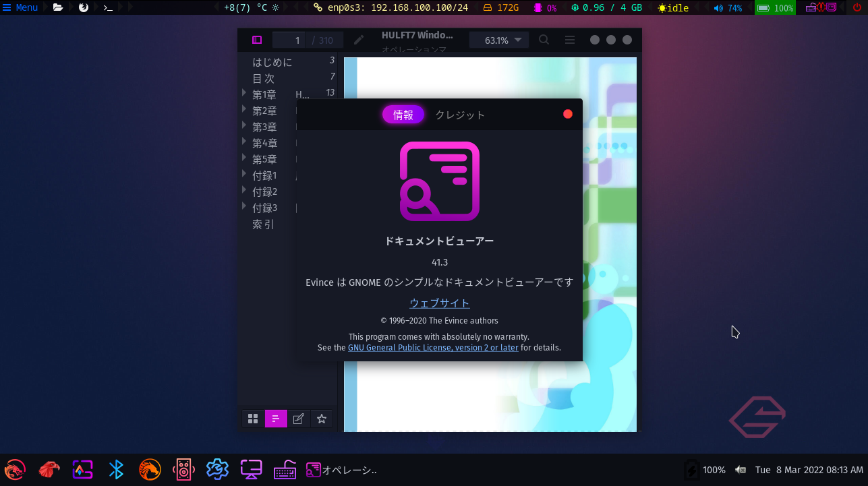Viewport: 868px width, 486px height.
Task: Launch the orange browser icon in dock
Action: tap(150, 469)
